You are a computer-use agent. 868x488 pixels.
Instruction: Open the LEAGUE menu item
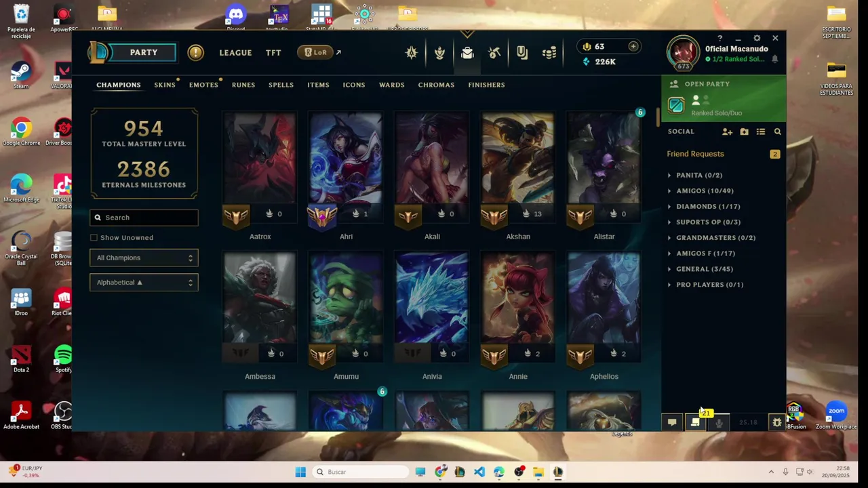pos(235,52)
